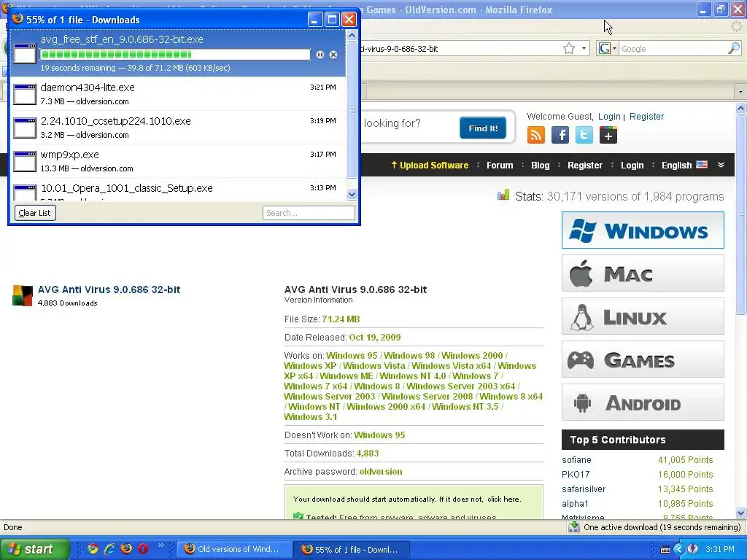Expand the bookmark star dropdown arrow
The height and width of the screenshot is (560, 747).
pos(584,49)
